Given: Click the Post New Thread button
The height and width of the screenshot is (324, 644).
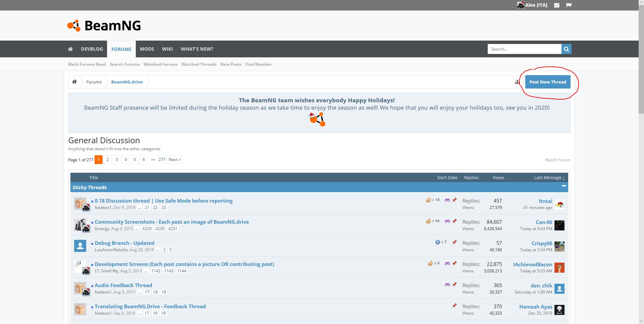Looking at the screenshot, I should point(548,82).
